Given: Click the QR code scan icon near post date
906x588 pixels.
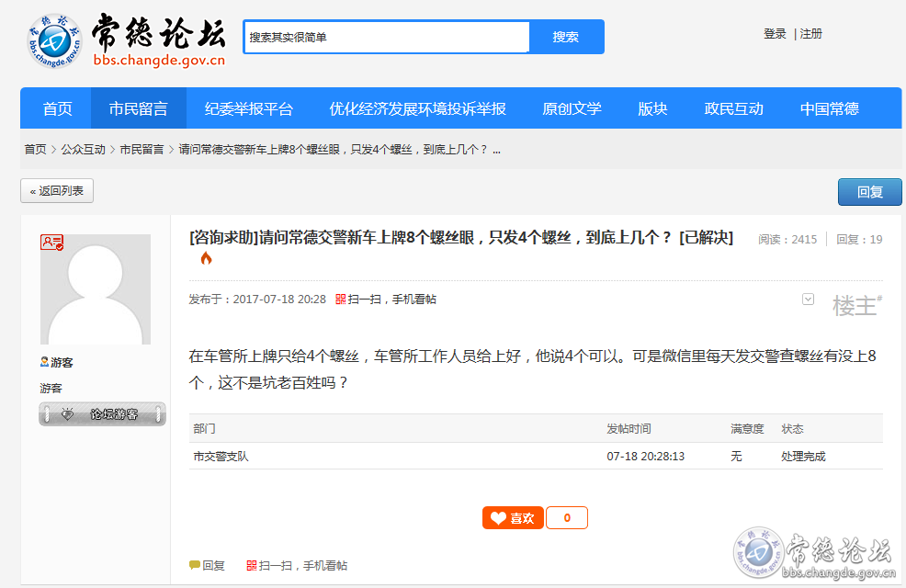Looking at the screenshot, I should (x=341, y=300).
